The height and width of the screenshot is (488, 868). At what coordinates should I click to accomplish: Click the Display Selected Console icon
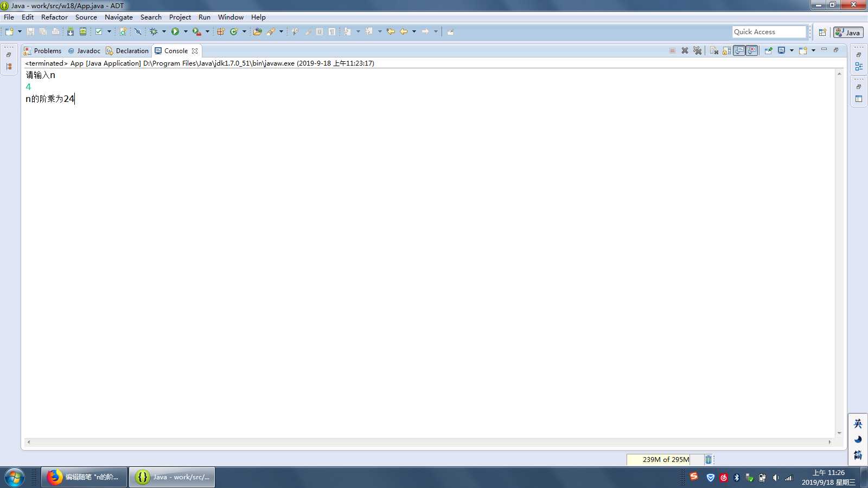[782, 50]
